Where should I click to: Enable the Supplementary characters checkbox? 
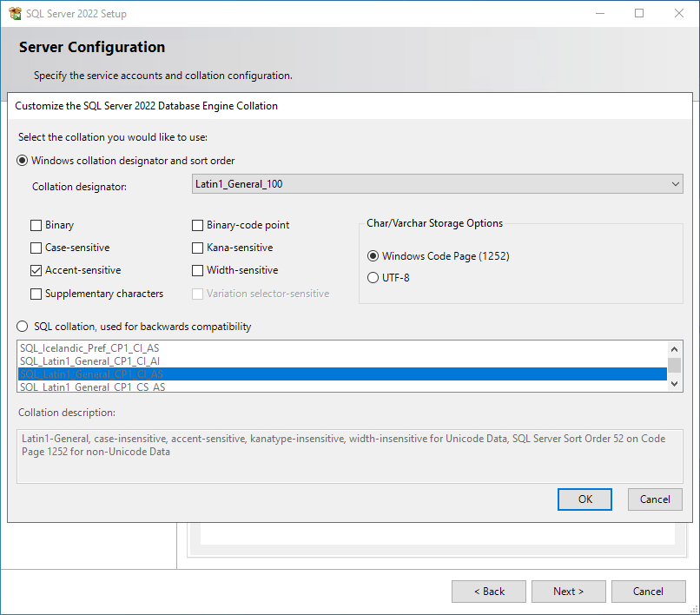coord(36,294)
